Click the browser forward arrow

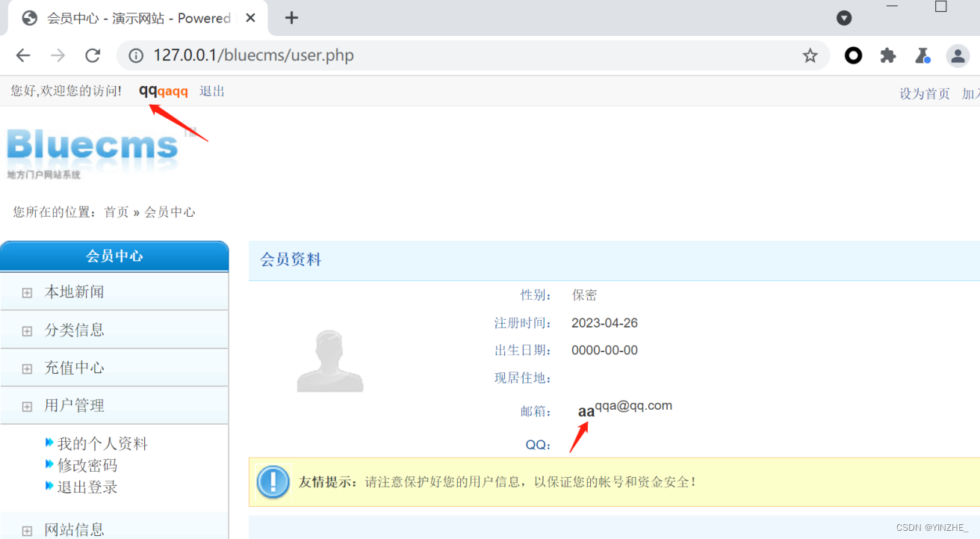pyautogui.click(x=58, y=55)
